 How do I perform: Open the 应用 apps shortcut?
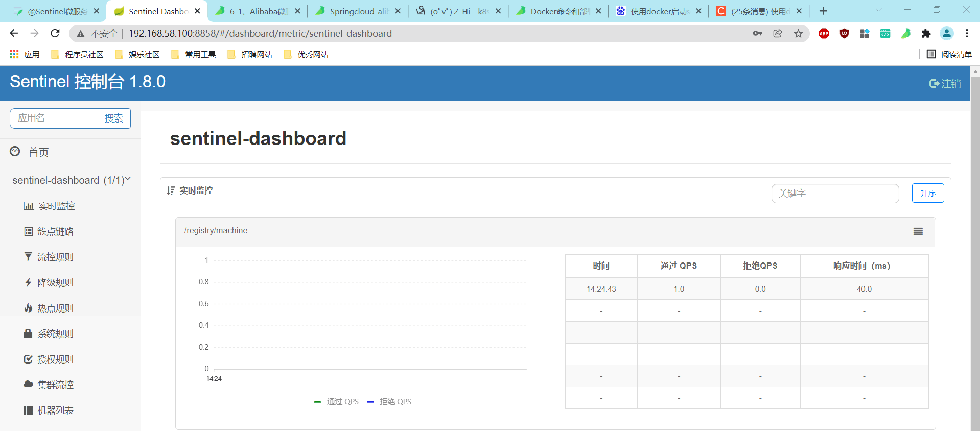(25, 54)
